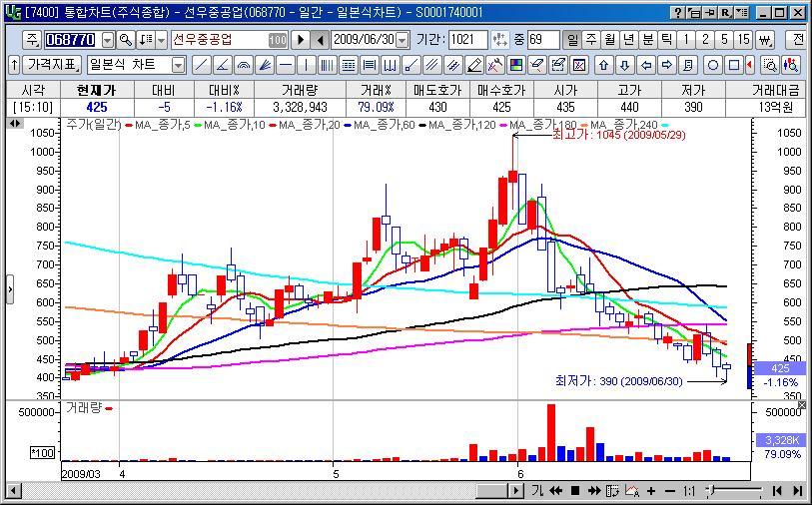Click the 현재가 column header
This screenshot has height=505, width=812.
97,90
